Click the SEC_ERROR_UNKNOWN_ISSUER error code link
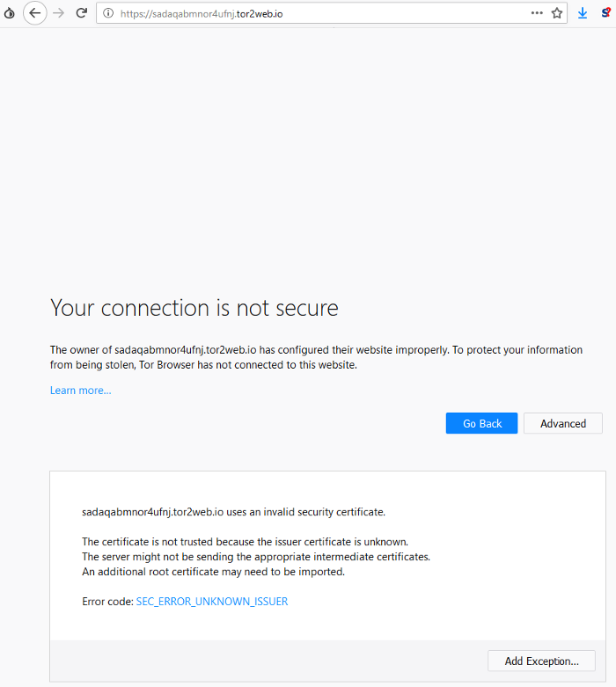The image size is (616, 687). click(x=212, y=602)
